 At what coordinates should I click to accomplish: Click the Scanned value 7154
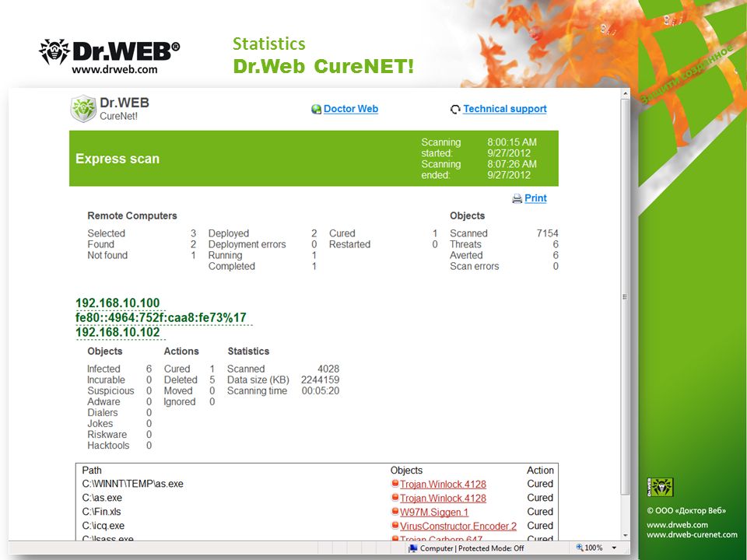coord(547,233)
